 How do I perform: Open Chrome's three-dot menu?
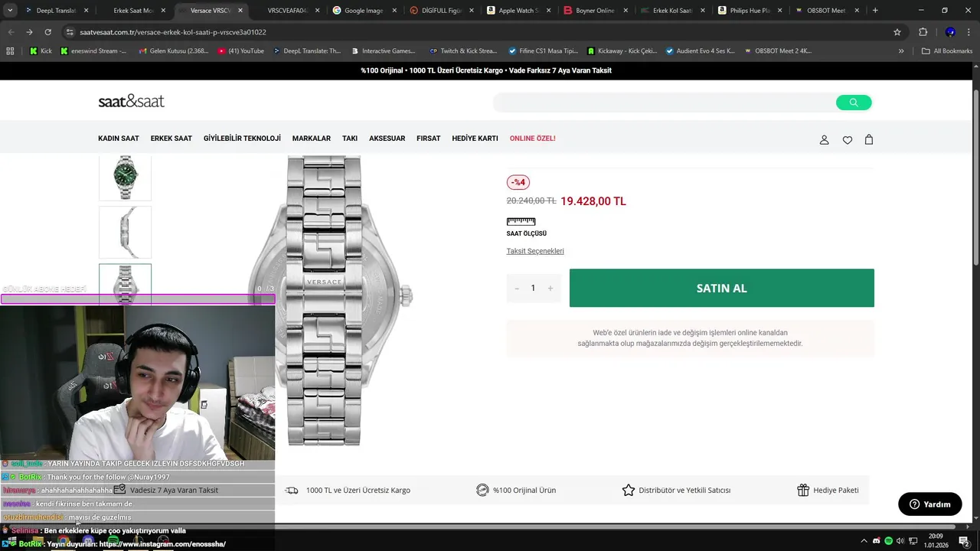(x=969, y=32)
